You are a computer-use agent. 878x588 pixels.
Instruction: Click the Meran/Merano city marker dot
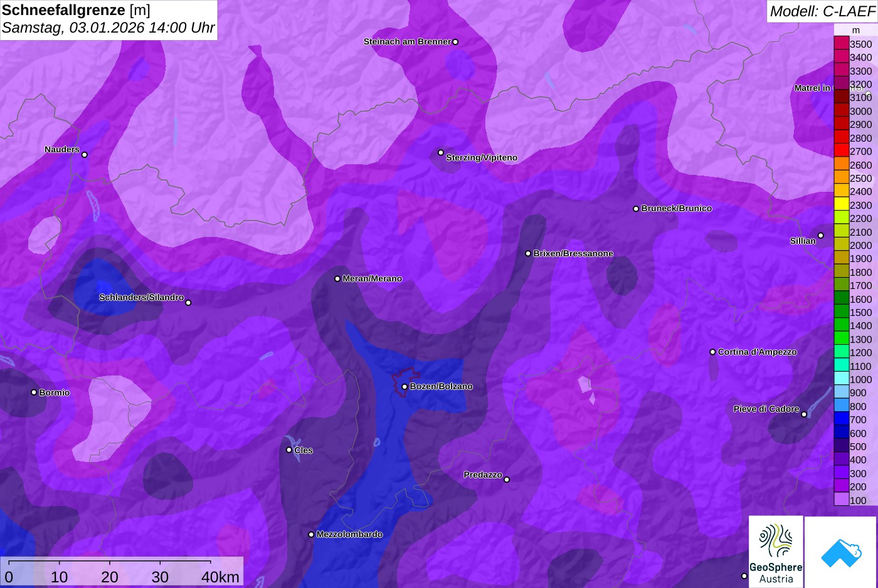337,278
